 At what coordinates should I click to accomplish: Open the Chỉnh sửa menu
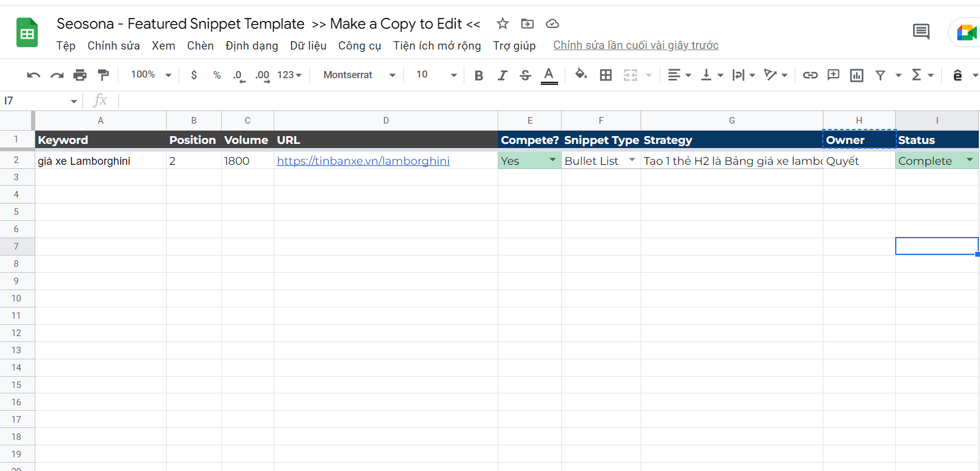tap(114, 45)
